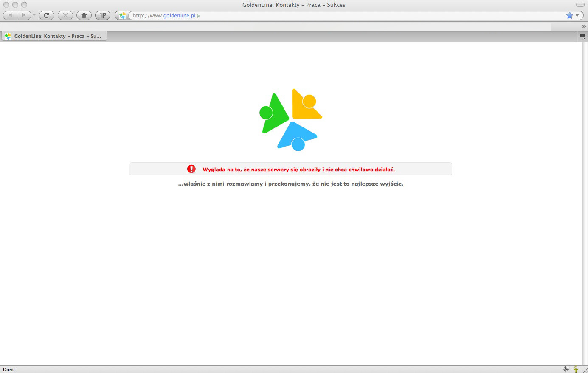Toggle the toolbar pill button in title bar
Viewport: 588px width, 373px height.
click(x=580, y=5)
